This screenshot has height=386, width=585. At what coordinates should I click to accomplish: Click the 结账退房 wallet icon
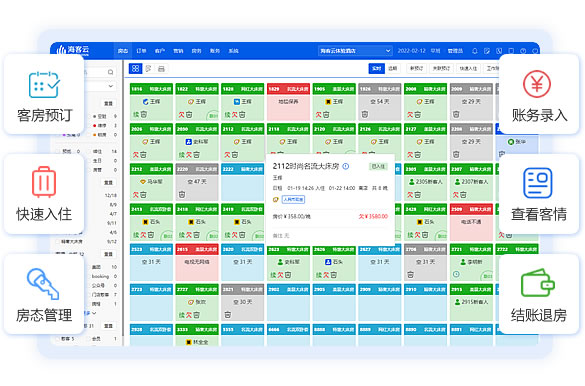click(538, 283)
